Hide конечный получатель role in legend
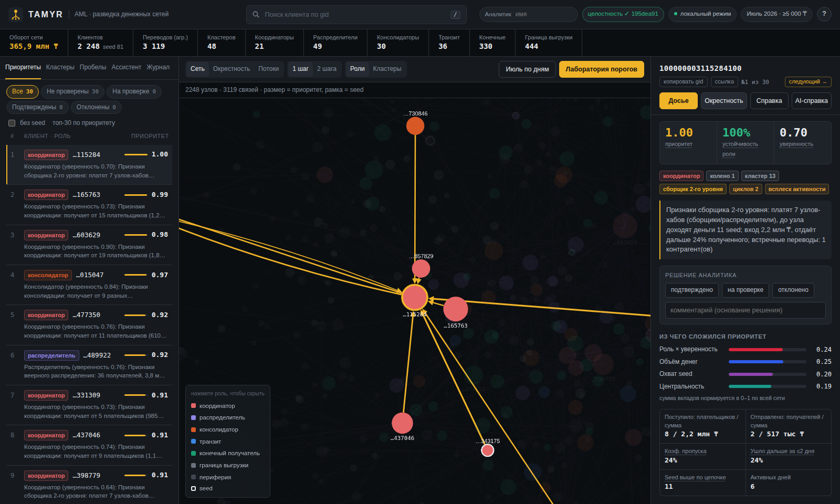 (225, 453)
